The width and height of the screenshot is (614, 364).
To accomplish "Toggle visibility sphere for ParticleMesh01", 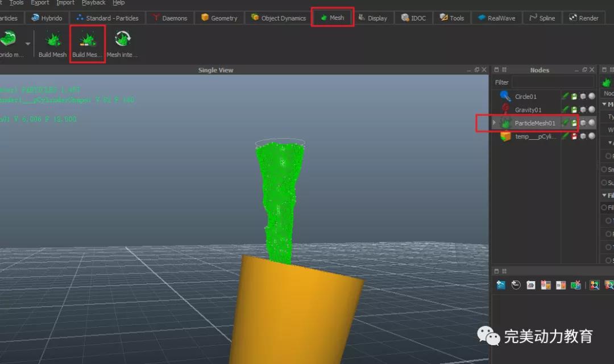I will tap(592, 123).
